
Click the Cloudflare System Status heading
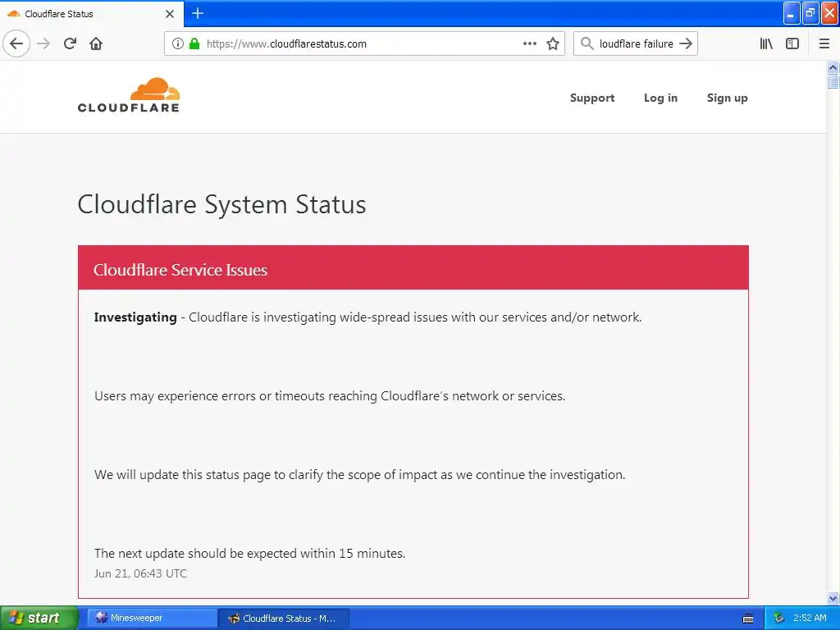click(221, 204)
